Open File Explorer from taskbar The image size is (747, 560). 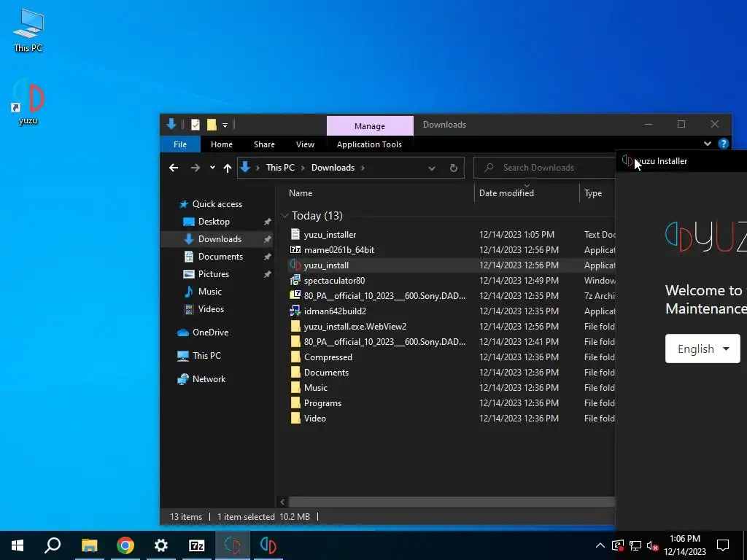89,545
